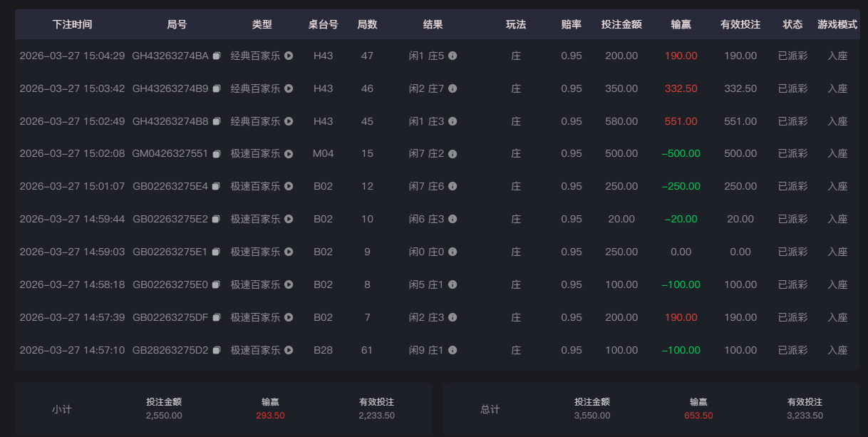Select the 入座 label in the first row
The image size is (868, 437).
[x=837, y=55]
